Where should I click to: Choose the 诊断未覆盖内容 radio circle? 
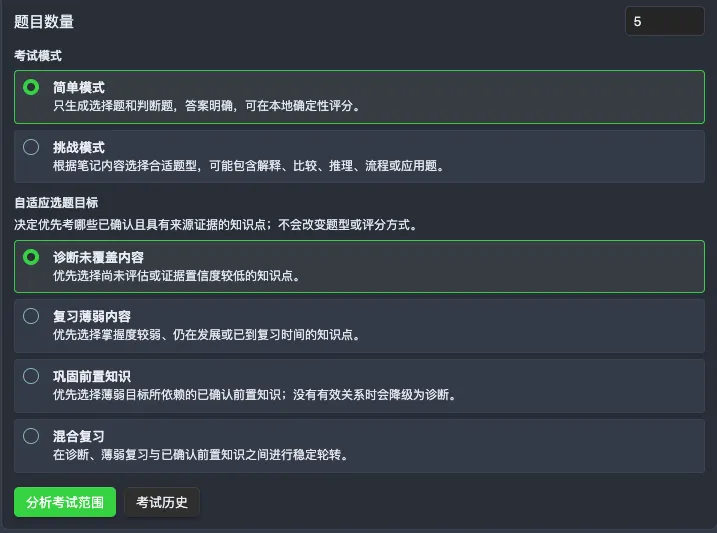pyautogui.click(x=31, y=257)
